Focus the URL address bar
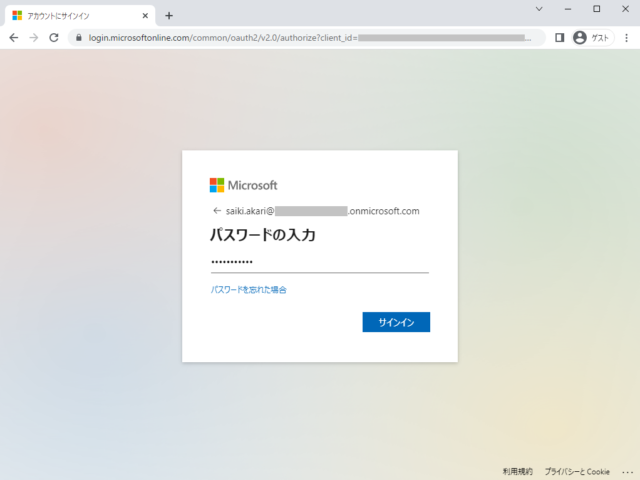The height and width of the screenshot is (480, 640). click(309, 38)
